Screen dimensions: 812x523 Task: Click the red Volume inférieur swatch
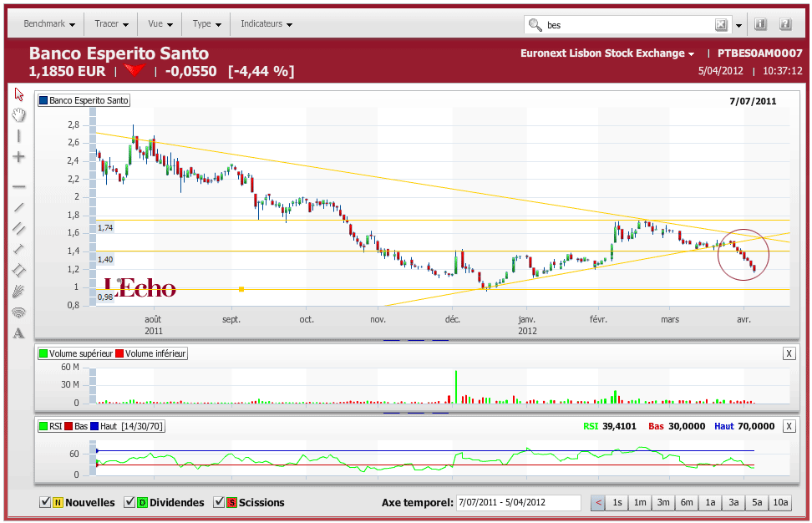coord(119,353)
